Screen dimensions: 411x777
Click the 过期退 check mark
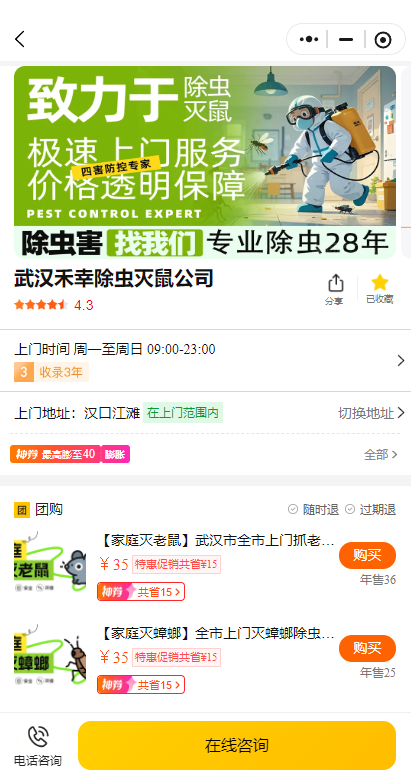[350, 509]
